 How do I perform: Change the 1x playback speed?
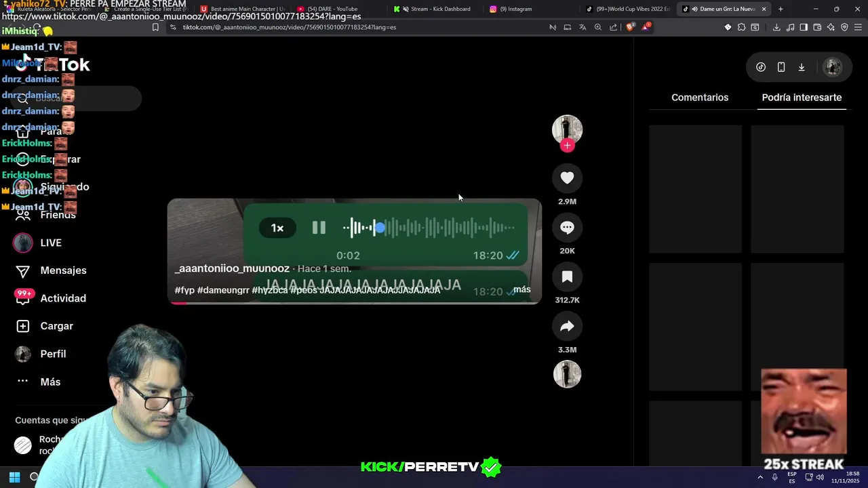pyautogui.click(x=277, y=228)
